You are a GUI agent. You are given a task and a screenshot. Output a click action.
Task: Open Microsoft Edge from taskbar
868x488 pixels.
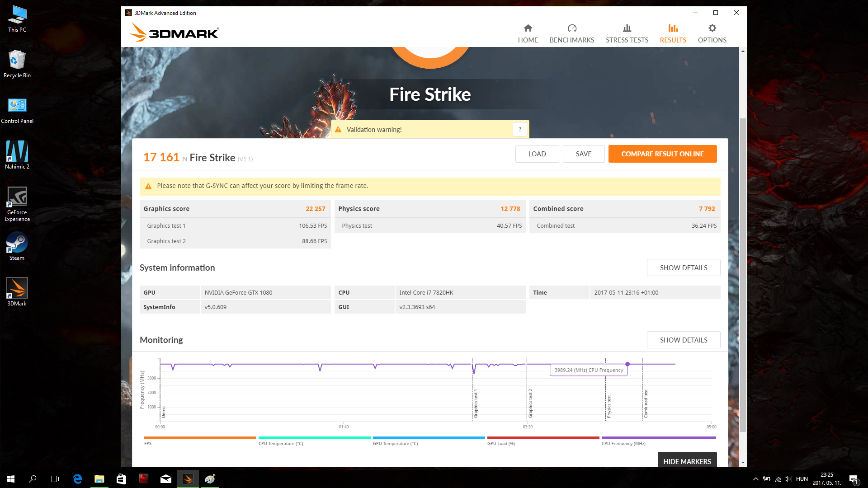pos(77,479)
